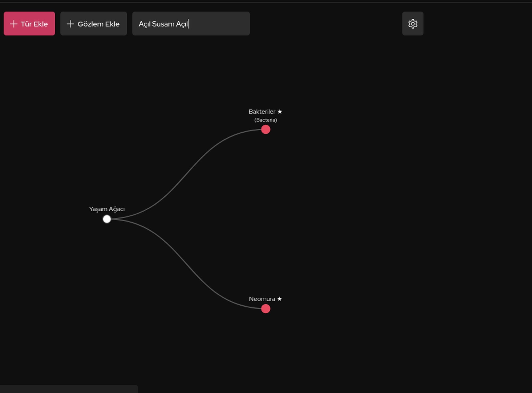Click the gray panel at bottom-left edge
The image size is (532, 393).
point(69,389)
